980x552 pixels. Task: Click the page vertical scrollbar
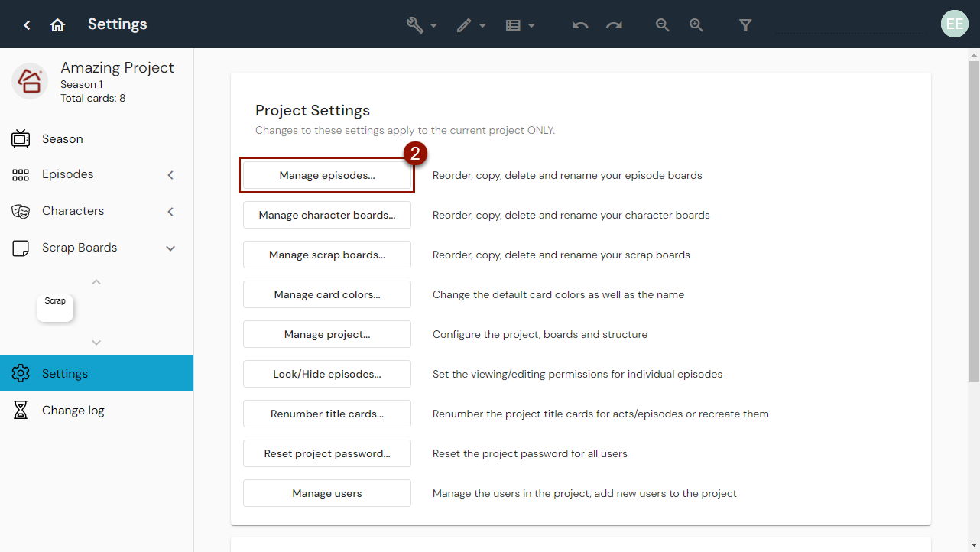pos(974,222)
